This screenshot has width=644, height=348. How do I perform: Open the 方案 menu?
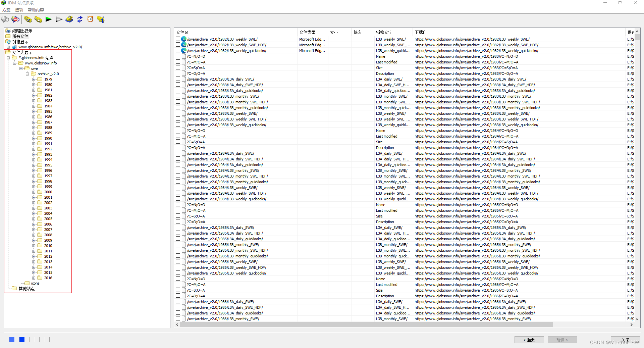(6, 10)
